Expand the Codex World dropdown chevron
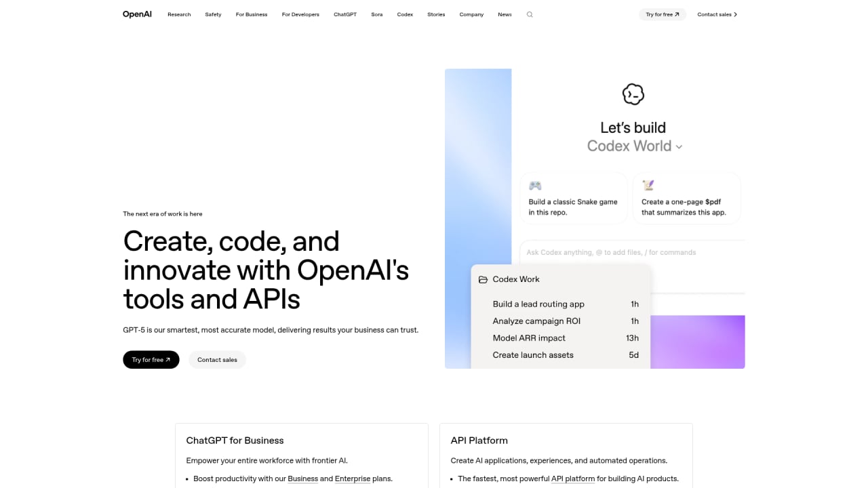 (679, 146)
